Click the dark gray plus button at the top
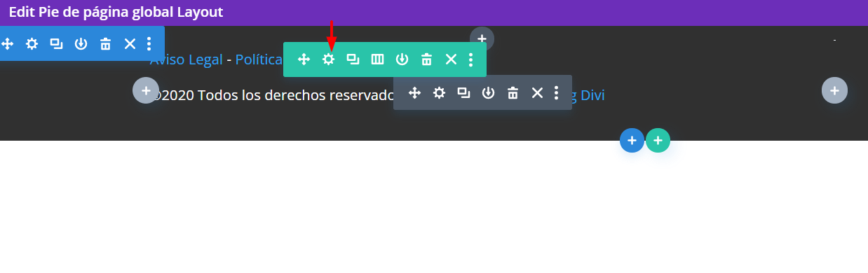The width and height of the screenshot is (868, 273). [x=482, y=39]
